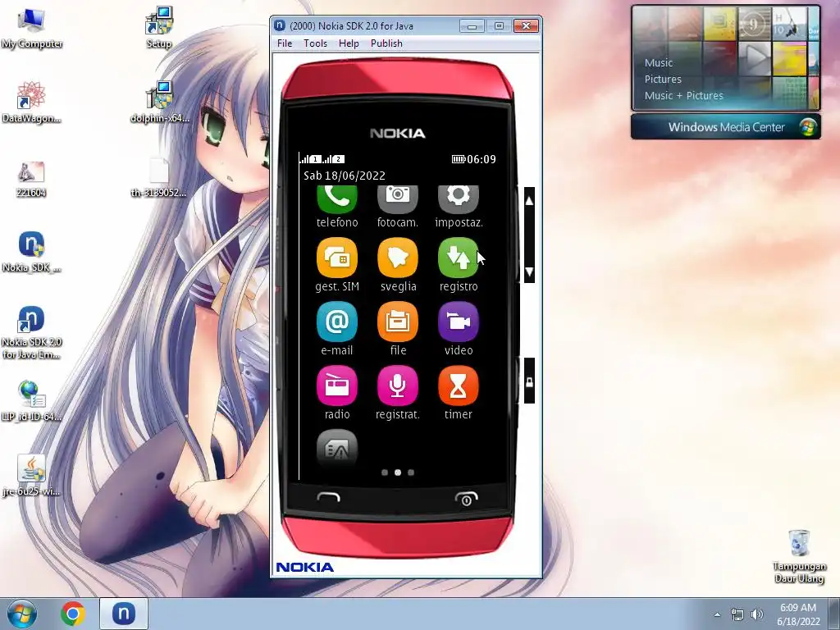Show hidden system tray icons
This screenshot has width=840, height=630.
(x=717, y=614)
